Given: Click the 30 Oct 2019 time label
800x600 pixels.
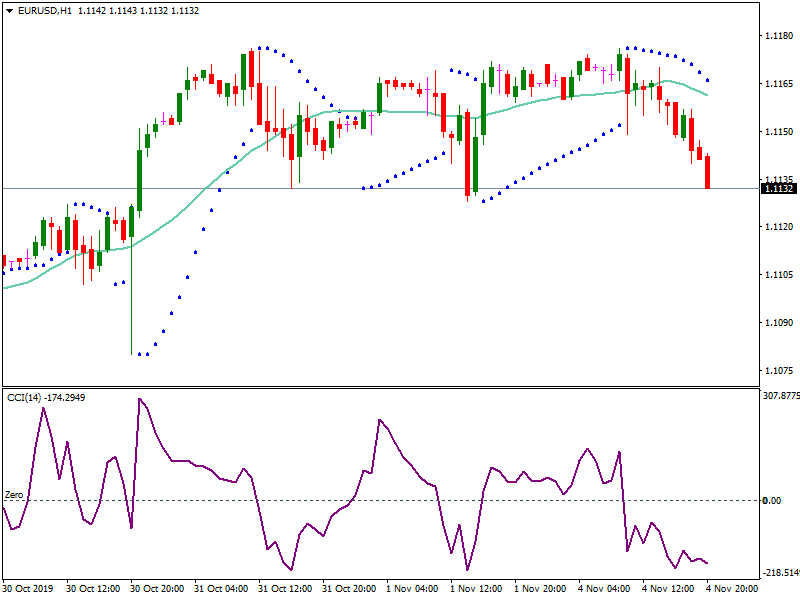Looking at the screenshot, I should (x=28, y=589).
